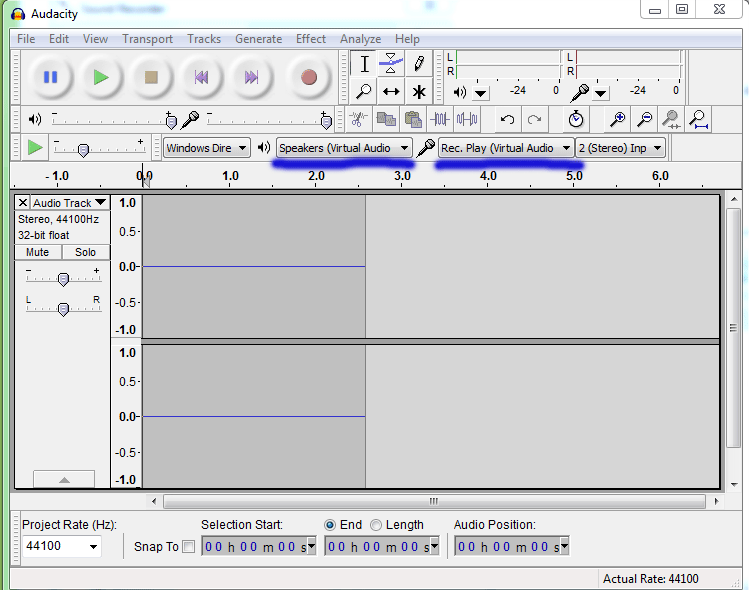Click the vertical scrollbar down arrow
The image size is (749, 590).
click(x=734, y=484)
